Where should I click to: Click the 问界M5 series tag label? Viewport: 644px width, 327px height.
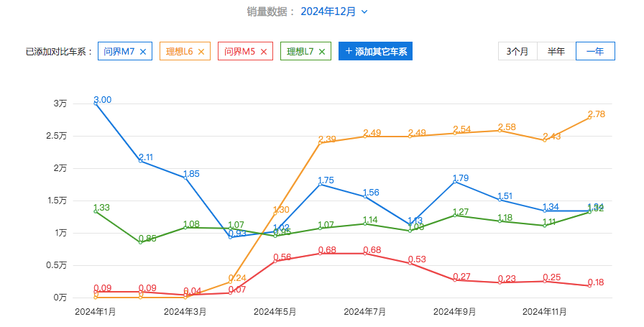pyautogui.click(x=239, y=52)
